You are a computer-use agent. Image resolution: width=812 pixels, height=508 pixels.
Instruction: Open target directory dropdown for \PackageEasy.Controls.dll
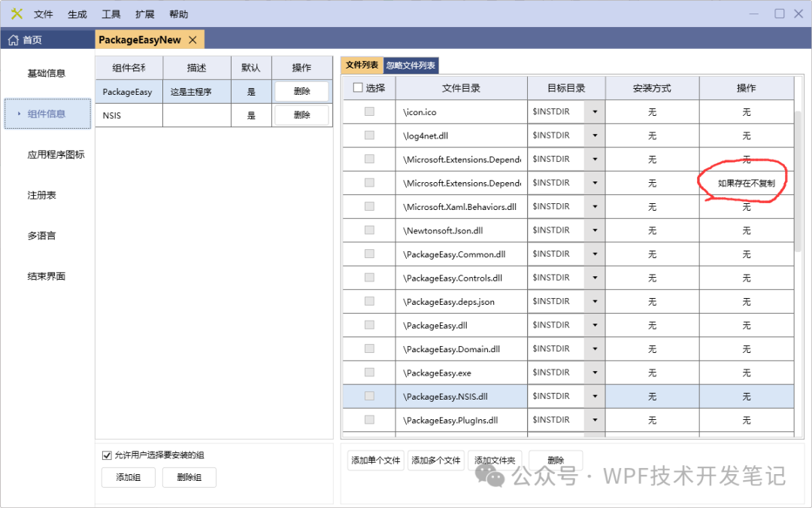(595, 278)
